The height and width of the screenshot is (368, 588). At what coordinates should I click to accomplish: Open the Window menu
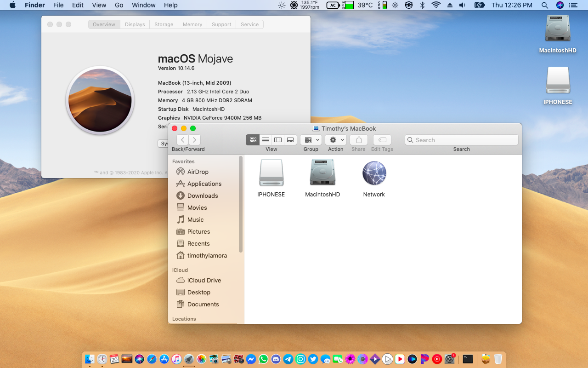click(x=144, y=5)
